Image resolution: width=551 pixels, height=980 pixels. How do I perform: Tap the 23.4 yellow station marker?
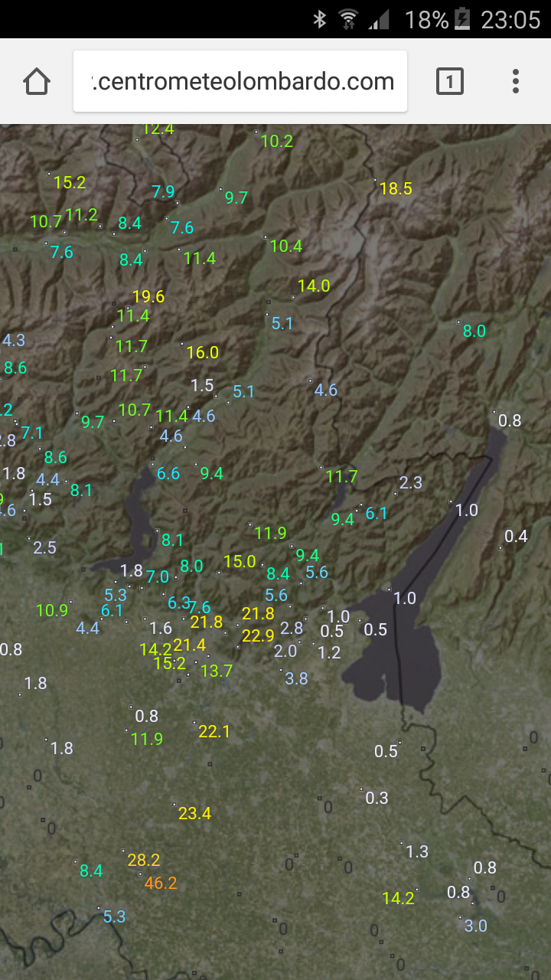(x=194, y=813)
